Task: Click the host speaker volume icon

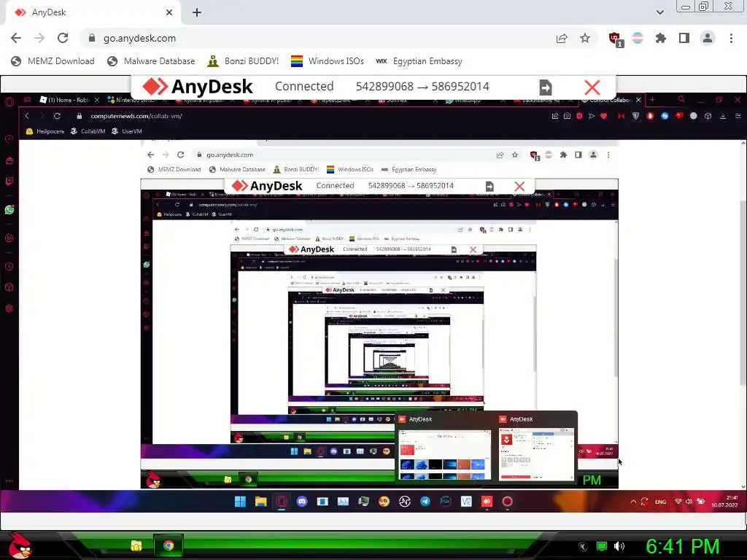Action: 619,546
